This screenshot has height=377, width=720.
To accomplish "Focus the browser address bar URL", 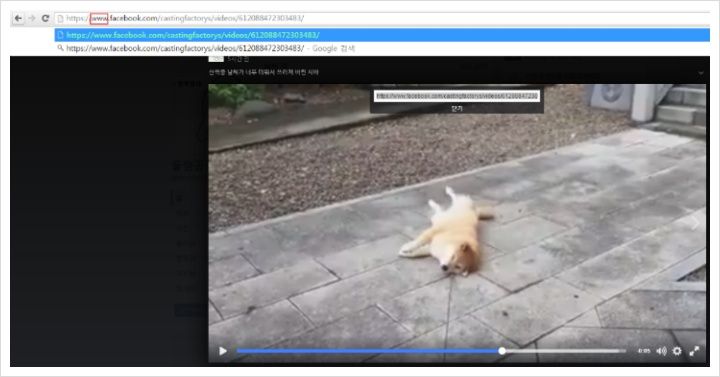I will 185,18.
